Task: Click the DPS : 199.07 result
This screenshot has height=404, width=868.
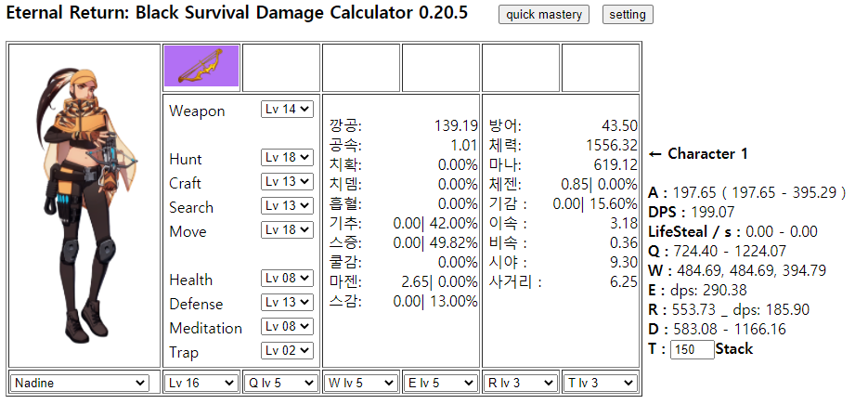Action: coord(692,213)
